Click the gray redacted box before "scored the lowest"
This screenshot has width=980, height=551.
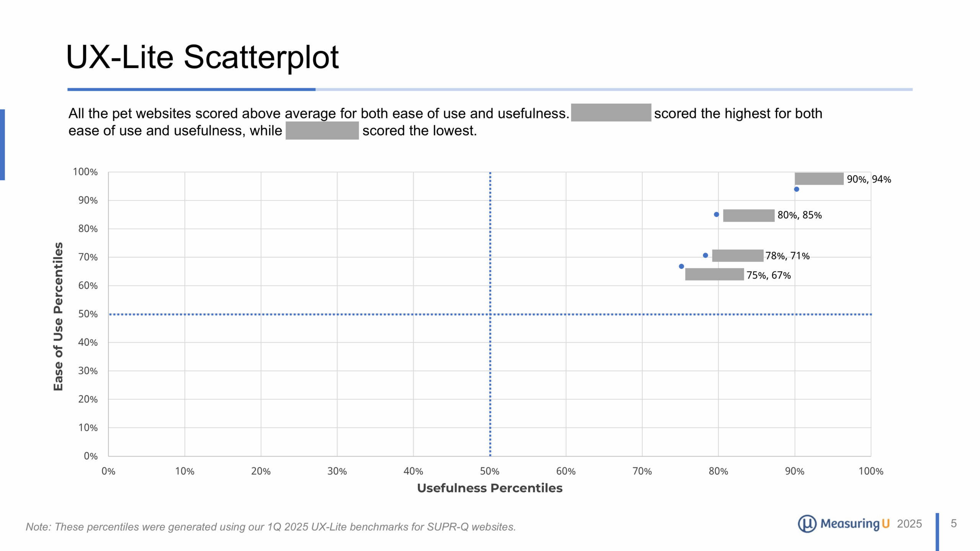coord(322,130)
